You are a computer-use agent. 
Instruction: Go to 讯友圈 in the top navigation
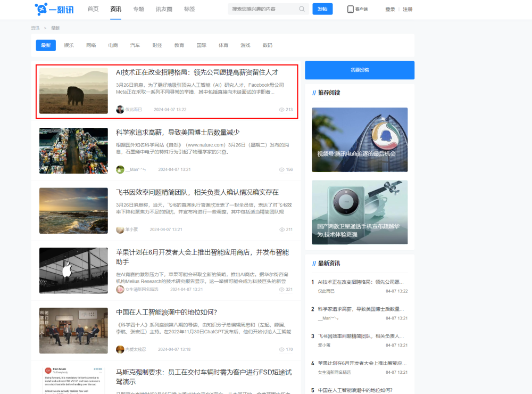164,9
